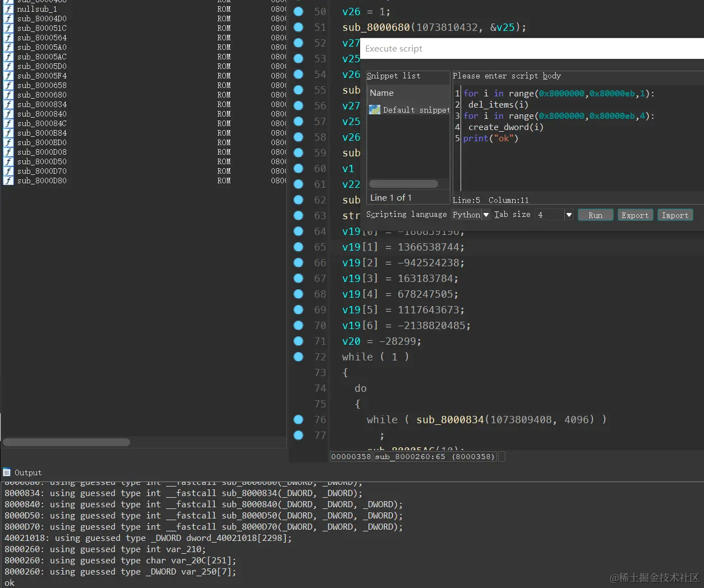Click the nullsub_1 function icon
This screenshot has height=588, width=704.
[8, 9]
